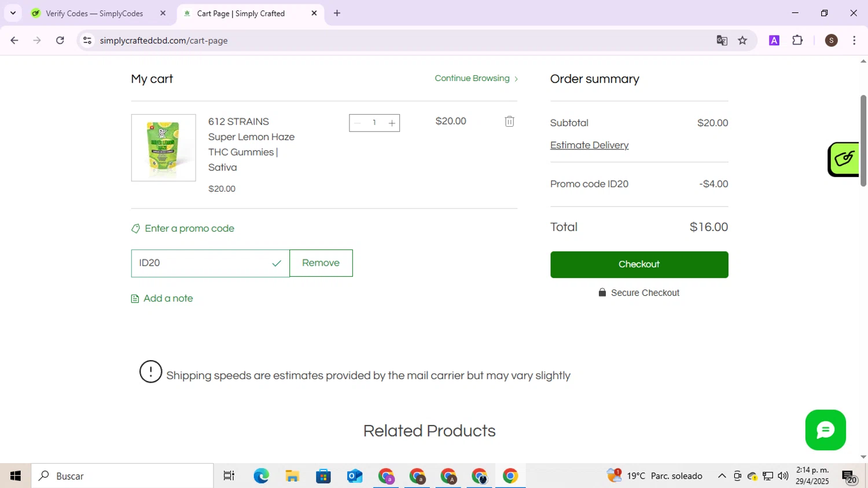Screen dimensions: 868x488
Task: Reload the cart page
Action: point(60,41)
